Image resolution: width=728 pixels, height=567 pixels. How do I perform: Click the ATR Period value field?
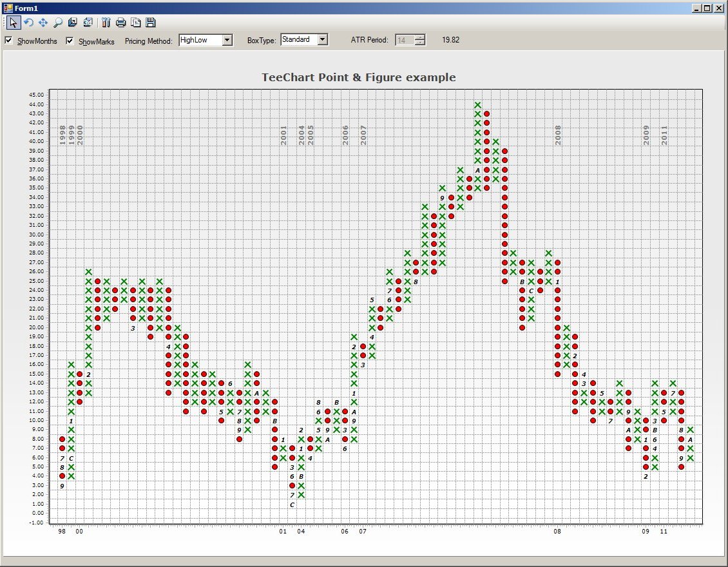(x=405, y=40)
